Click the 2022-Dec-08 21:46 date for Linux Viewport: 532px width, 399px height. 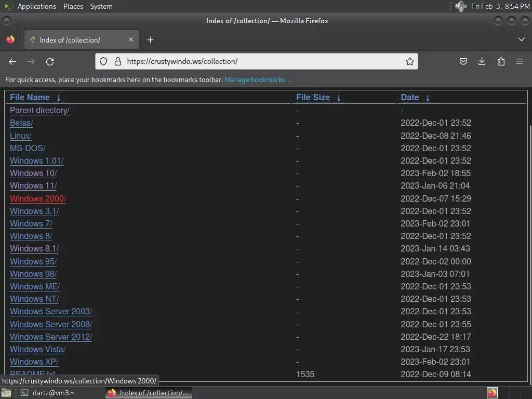coord(436,136)
